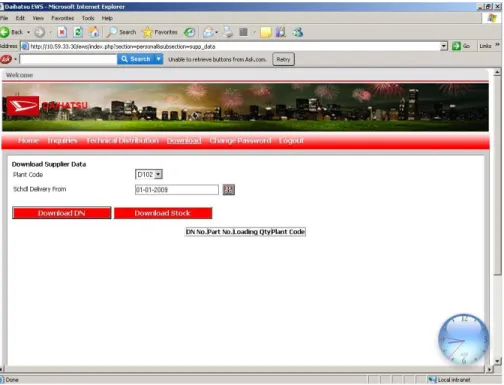Click the Download Stock button
The width and height of the screenshot is (504, 385).
pyautogui.click(x=163, y=213)
